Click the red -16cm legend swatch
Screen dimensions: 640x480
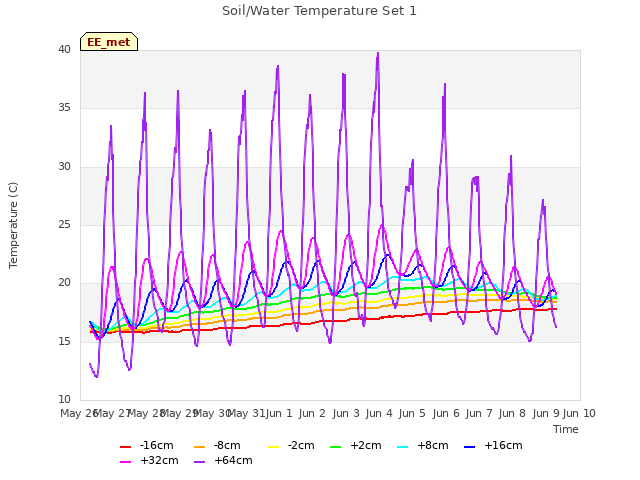click(x=125, y=447)
